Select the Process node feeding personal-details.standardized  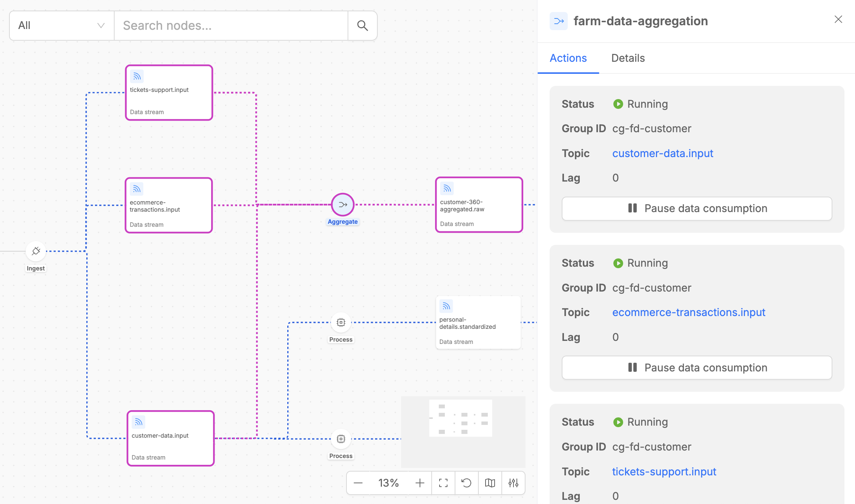click(x=341, y=322)
